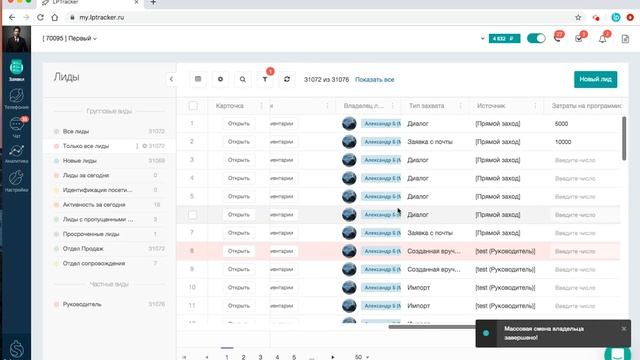This screenshot has width=640, height=360.
Task: Open a new browser tab
Action: tap(153, 2)
